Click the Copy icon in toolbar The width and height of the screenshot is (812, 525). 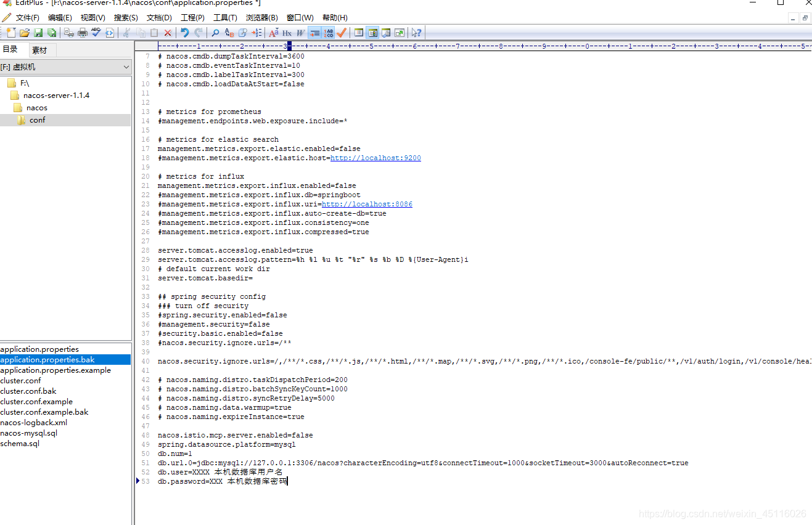pyautogui.click(x=141, y=33)
